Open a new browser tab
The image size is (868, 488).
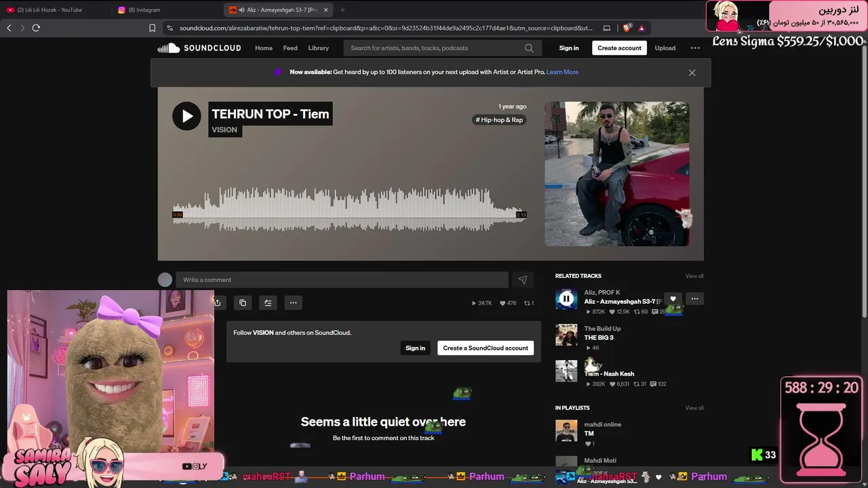pyautogui.click(x=342, y=10)
